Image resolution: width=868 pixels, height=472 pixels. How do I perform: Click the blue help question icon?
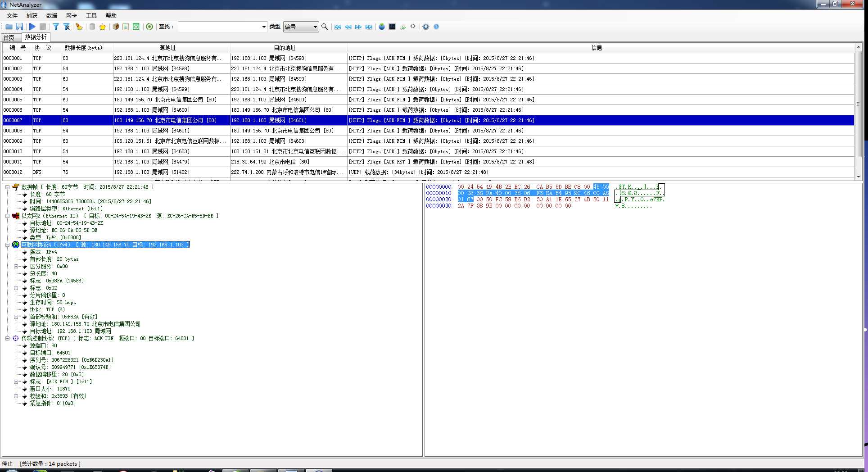click(x=436, y=27)
